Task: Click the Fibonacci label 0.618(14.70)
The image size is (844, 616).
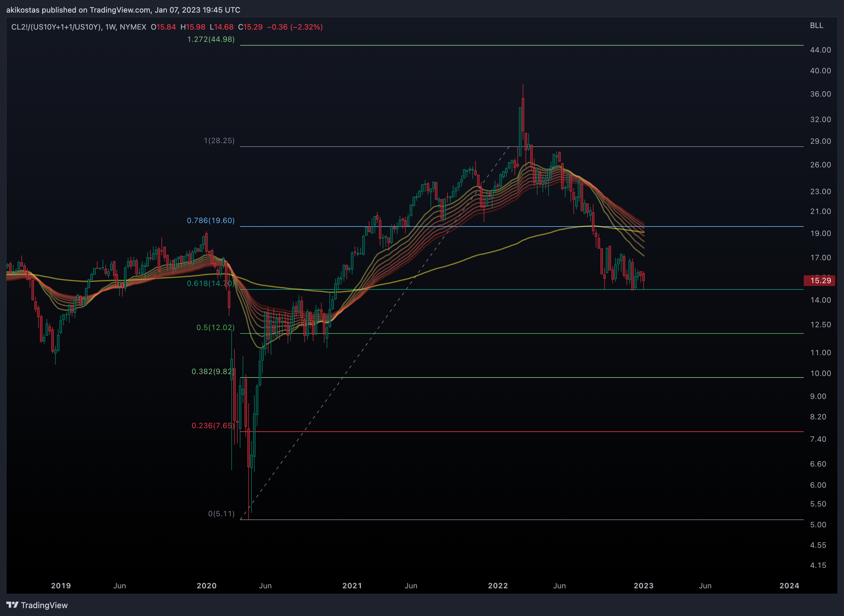Action: pyautogui.click(x=211, y=283)
